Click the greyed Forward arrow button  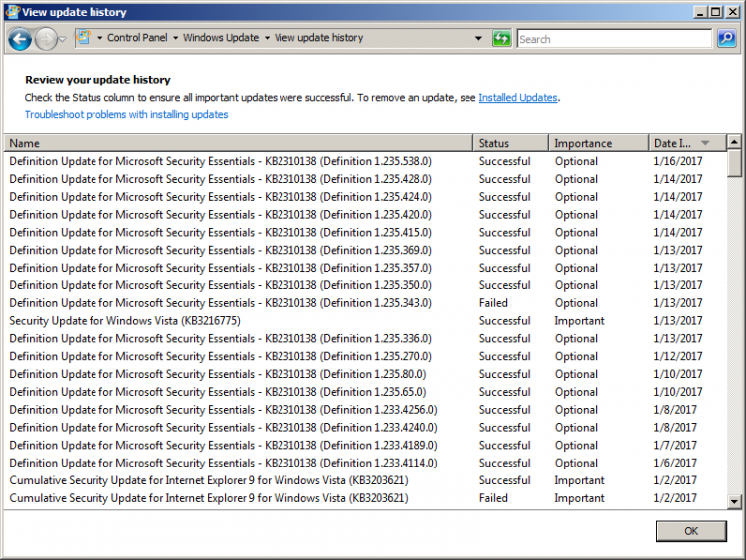(46, 39)
